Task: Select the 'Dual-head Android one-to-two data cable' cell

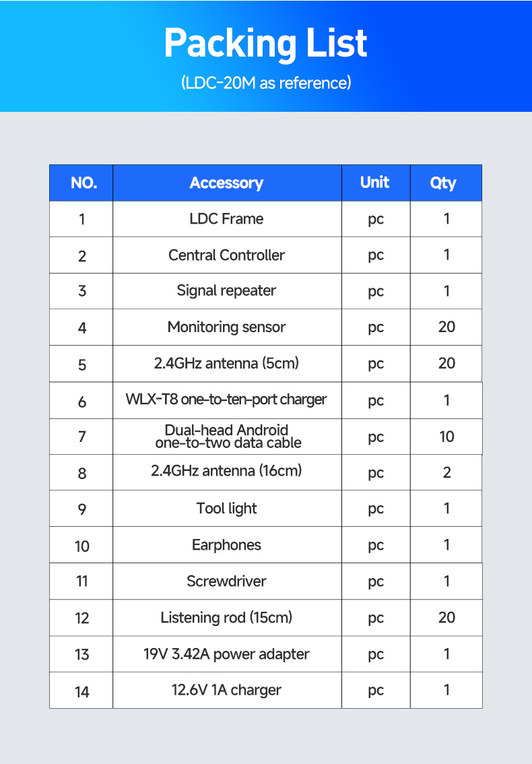Action: (226, 436)
